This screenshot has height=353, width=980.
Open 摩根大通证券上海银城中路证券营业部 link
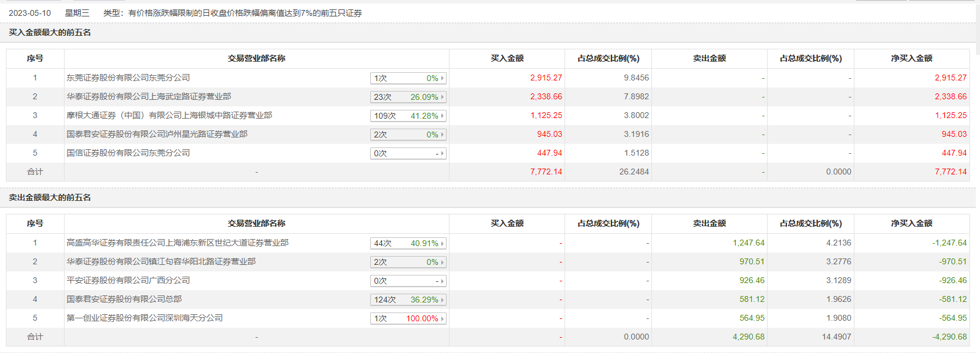(169, 115)
